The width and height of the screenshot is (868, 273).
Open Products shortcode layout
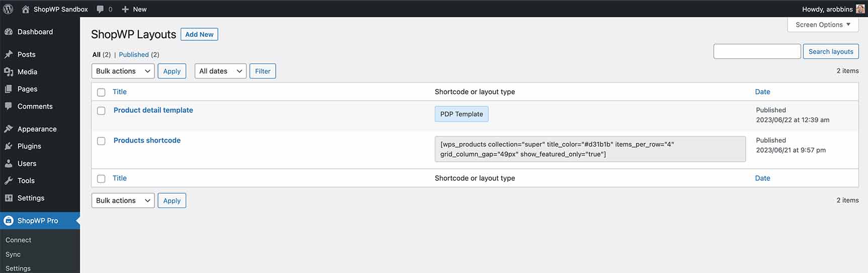click(x=147, y=140)
